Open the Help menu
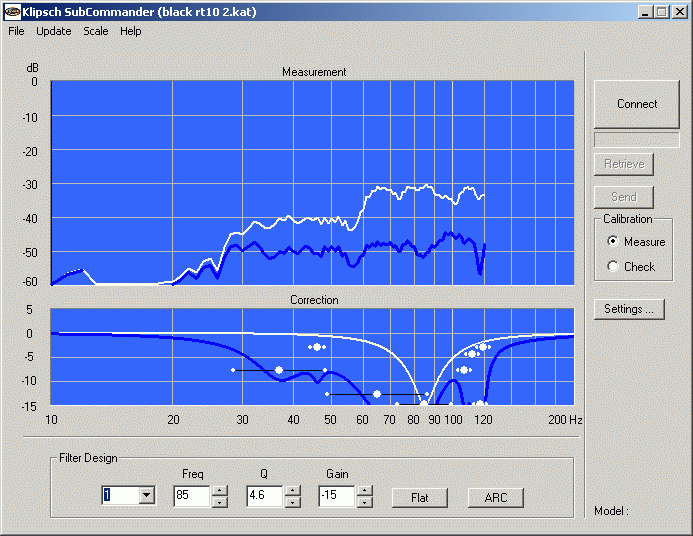 131,31
